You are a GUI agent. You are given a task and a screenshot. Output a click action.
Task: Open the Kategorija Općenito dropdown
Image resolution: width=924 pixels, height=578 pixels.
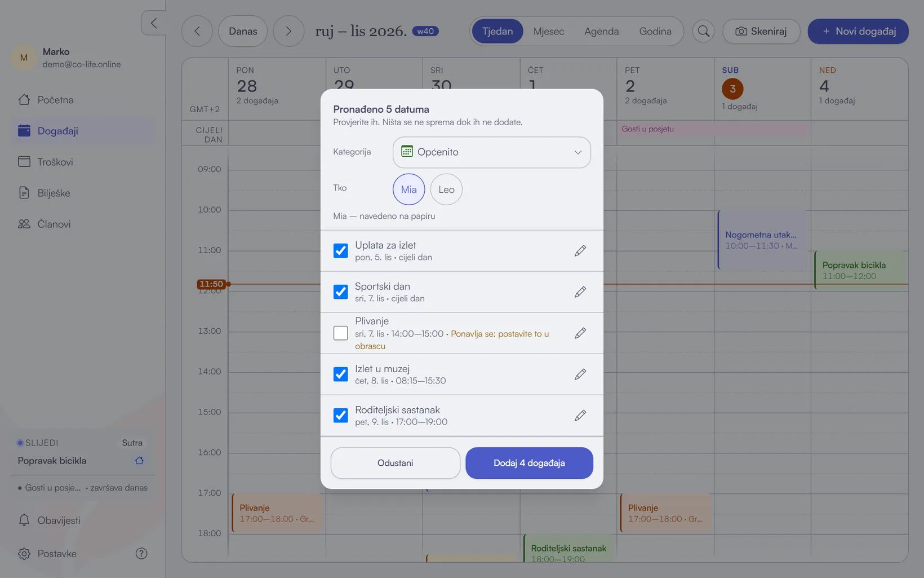[x=491, y=152]
